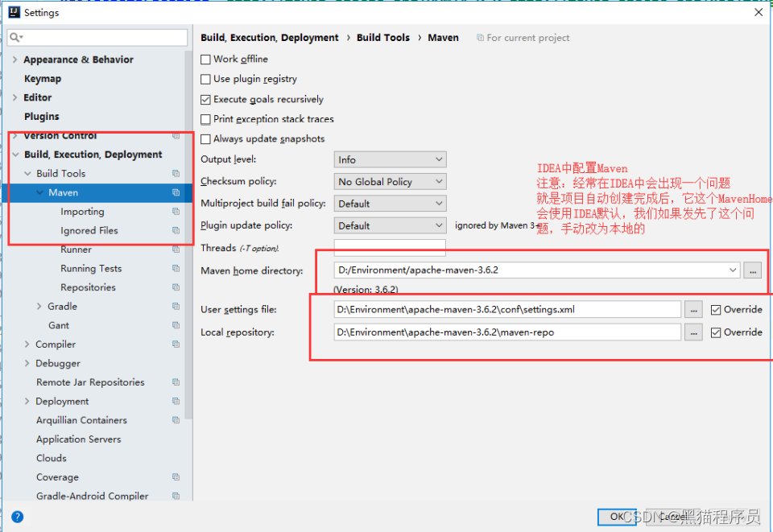
Task: Toggle Override for User settings file
Action: pos(715,310)
